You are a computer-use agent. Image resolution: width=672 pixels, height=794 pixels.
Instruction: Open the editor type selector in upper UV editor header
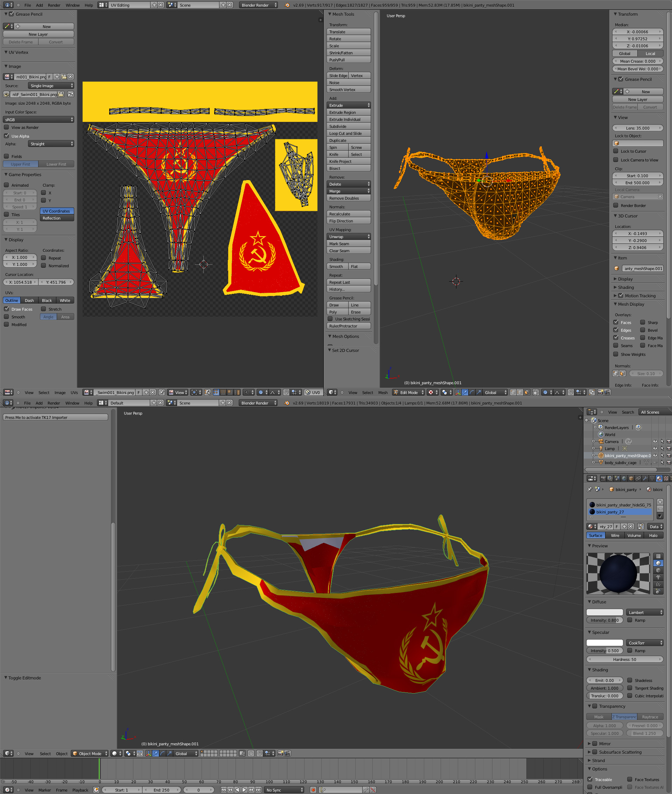click(x=8, y=392)
